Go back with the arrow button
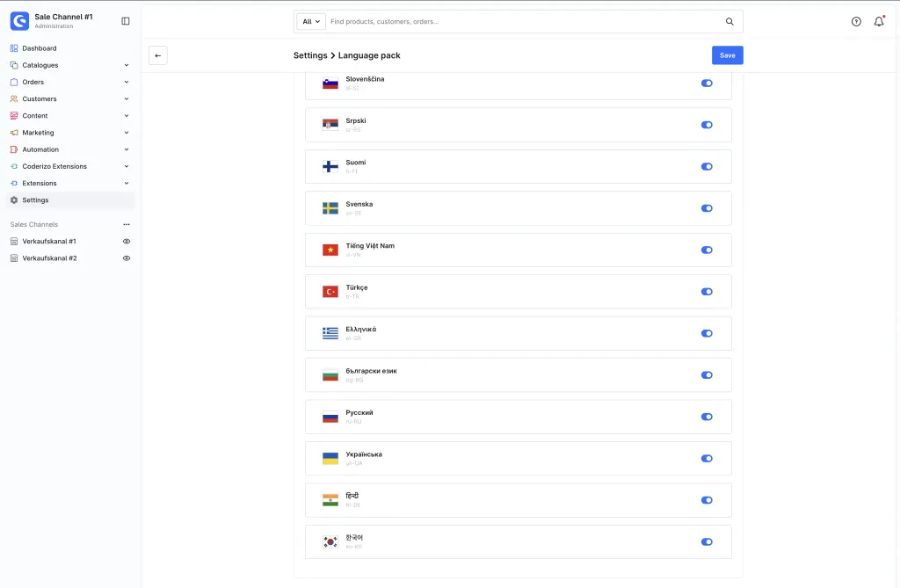 (x=158, y=55)
